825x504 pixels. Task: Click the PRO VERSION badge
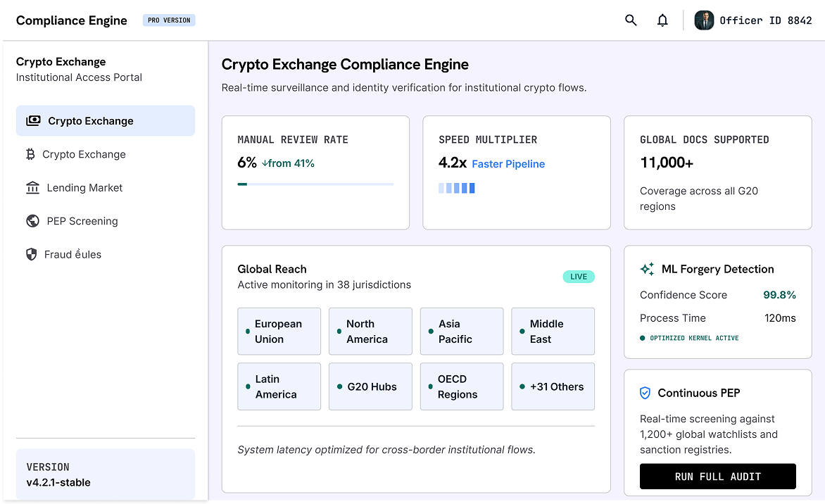pyautogui.click(x=169, y=20)
